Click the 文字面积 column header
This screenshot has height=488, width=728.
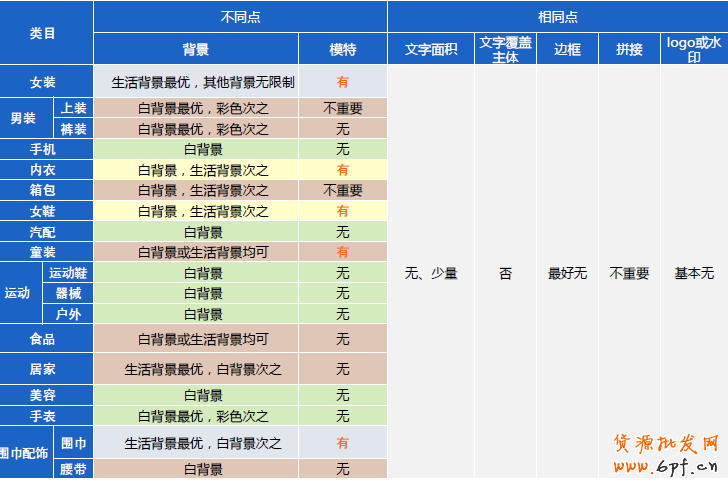click(431, 49)
